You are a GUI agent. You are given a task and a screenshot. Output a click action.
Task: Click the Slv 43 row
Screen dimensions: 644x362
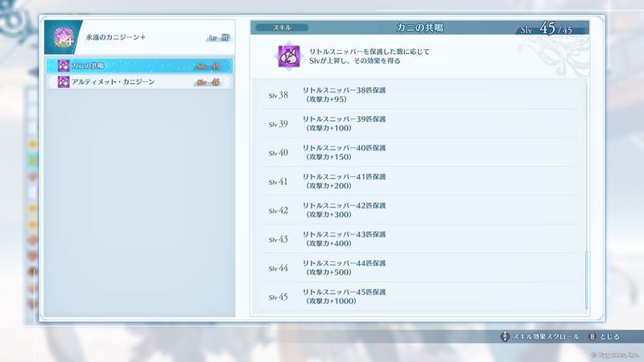(x=419, y=238)
